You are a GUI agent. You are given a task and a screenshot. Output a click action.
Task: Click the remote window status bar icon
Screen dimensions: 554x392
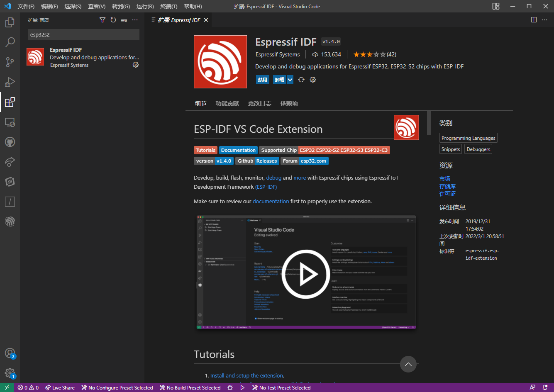click(x=7, y=387)
